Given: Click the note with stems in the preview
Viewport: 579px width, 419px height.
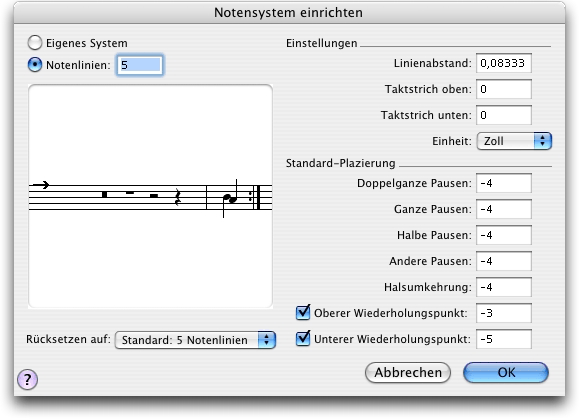Looking at the screenshot, I should (x=230, y=199).
